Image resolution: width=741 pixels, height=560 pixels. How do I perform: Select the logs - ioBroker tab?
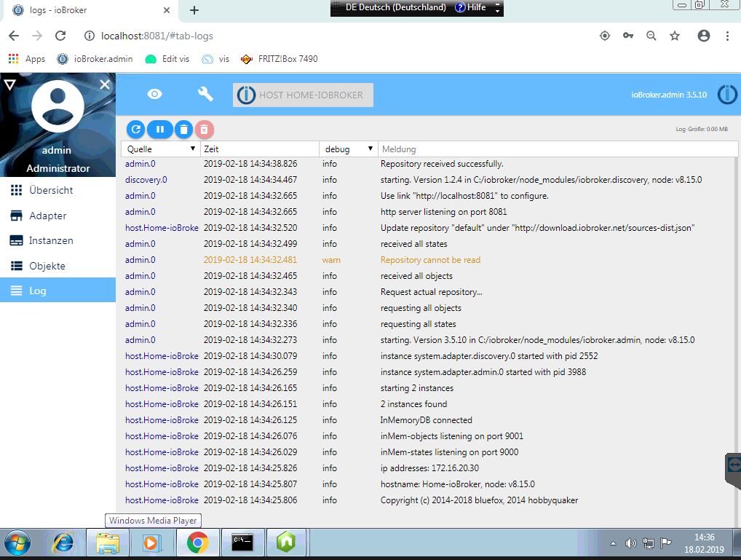(x=90, y=10)
